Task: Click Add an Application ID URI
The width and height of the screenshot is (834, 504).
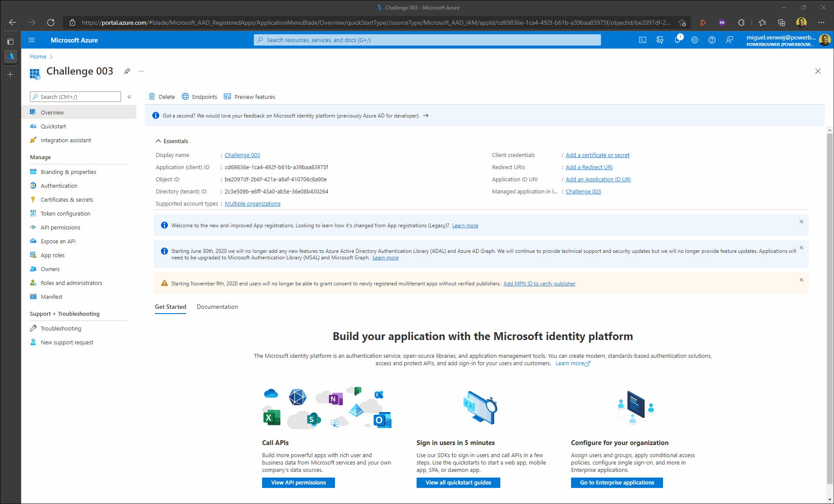Action: [598, 179]
